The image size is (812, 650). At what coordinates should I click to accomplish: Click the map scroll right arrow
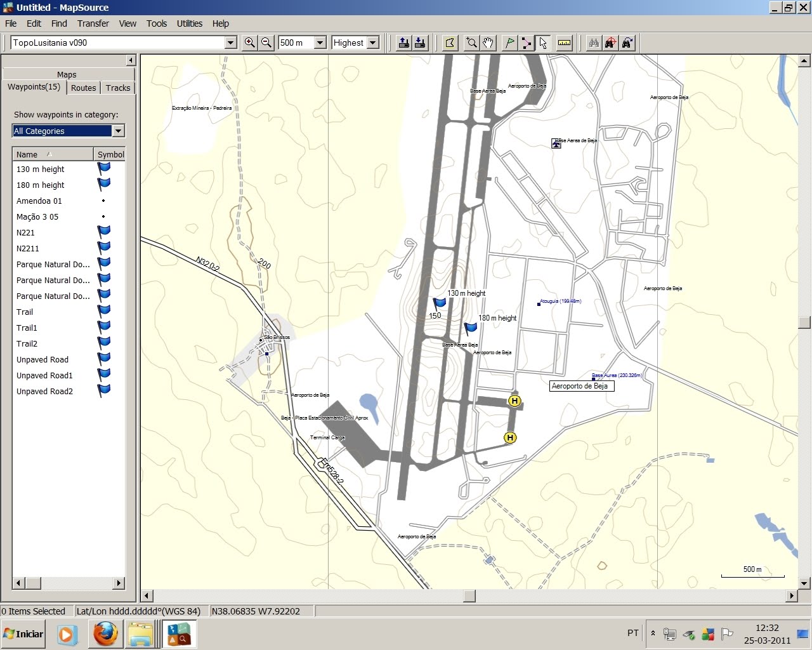pyautogui.click(x=791, y=595)
